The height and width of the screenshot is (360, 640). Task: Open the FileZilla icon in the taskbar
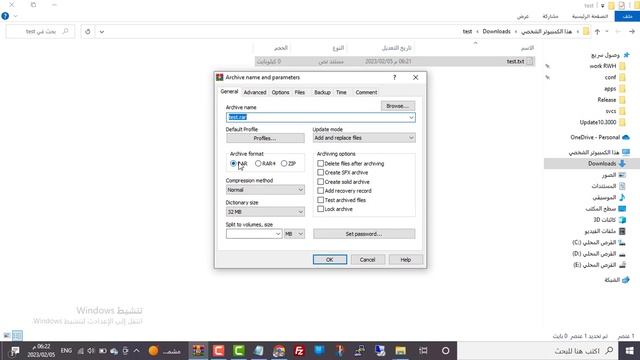coord(299,351)
